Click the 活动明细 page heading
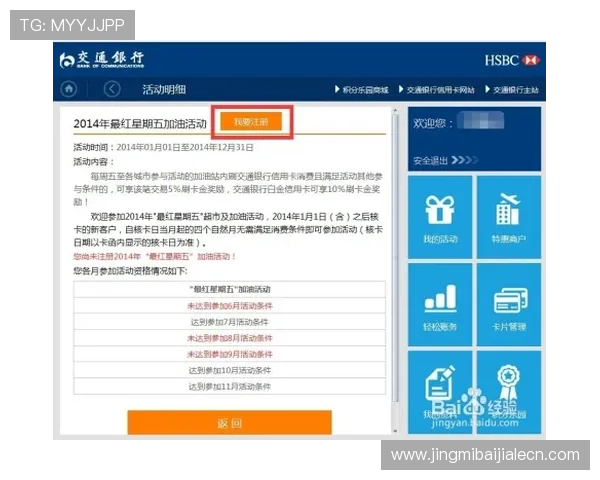The image size is (600, 480). (164, 90)
